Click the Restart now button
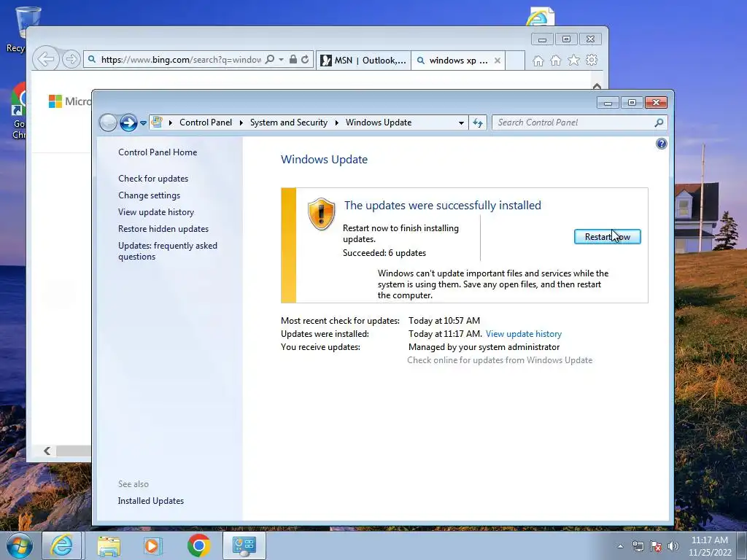The height and width of the screenshot is (560, 747). [608, 237]
